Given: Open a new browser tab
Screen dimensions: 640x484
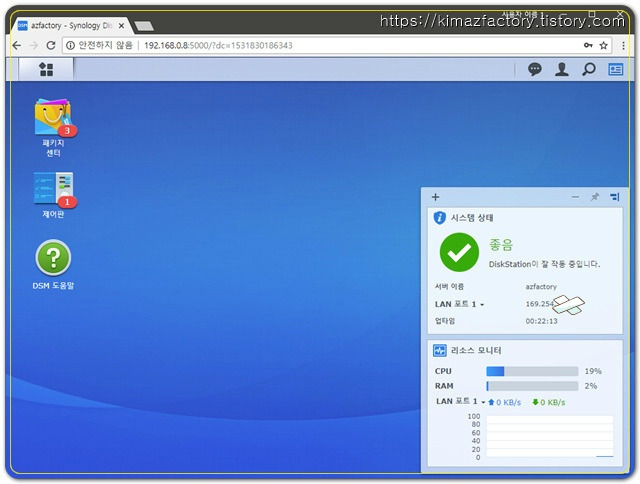Looking at the screenshot, I should click(144, 26).
